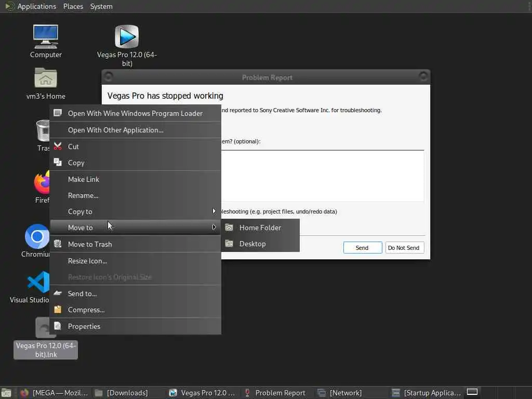
Task: Click Copy in the context menu
Action: (136, 163)
